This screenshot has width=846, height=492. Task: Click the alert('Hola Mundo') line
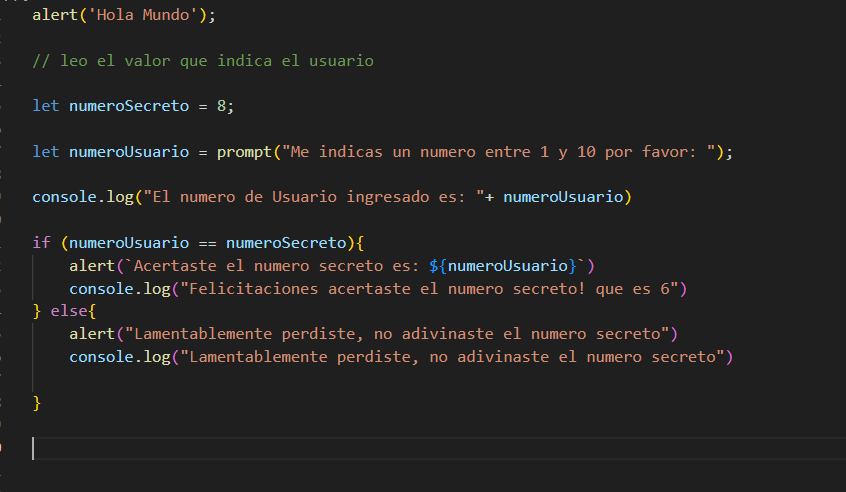click(124, 15)
